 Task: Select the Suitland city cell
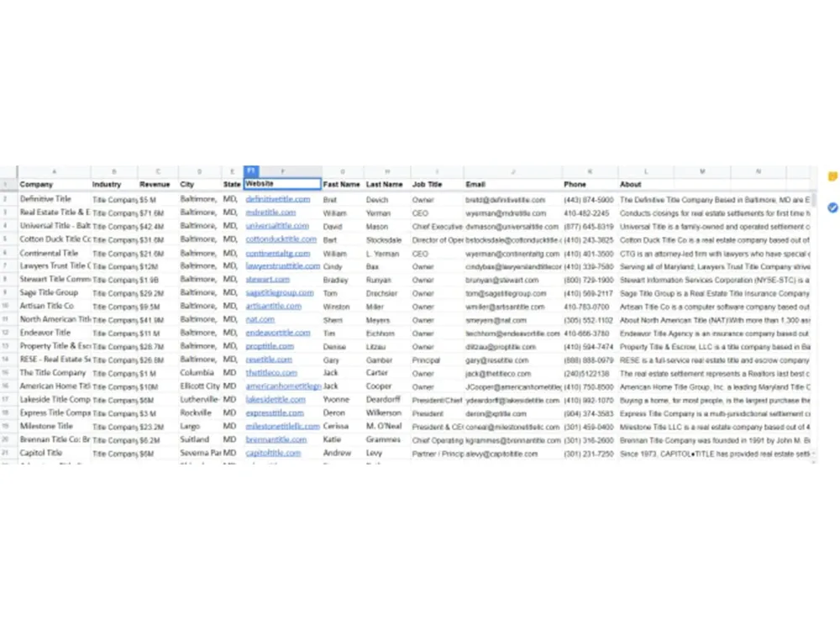click(x=200, y=440)
